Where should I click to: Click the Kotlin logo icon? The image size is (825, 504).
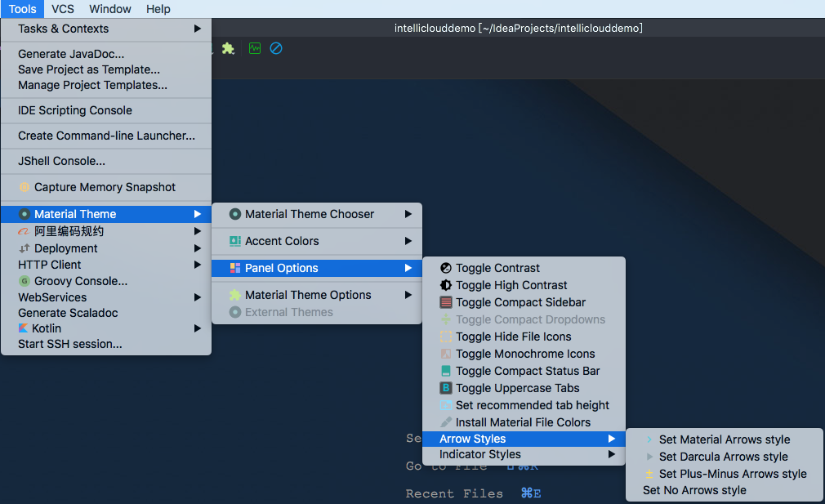click(x=23, y=328)
